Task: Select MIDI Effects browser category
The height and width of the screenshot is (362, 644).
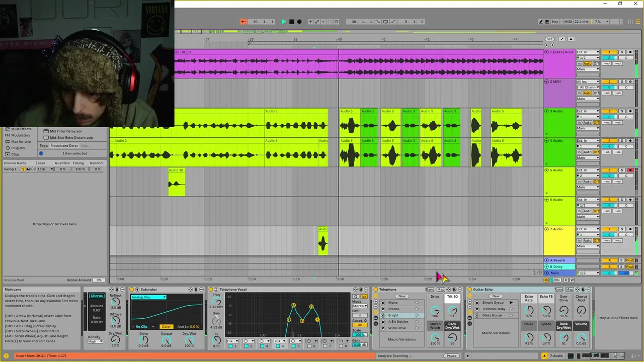Action: (21, 129)
